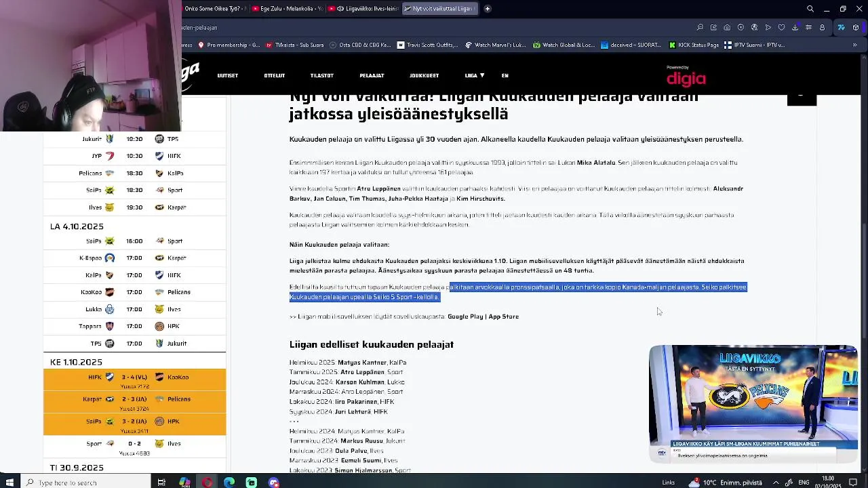Click the 'Helmikuu 2025: Matyas Kantner, KalPa' entry
Image resolution: width=868 pixels, height=488 pixels.
(348, 363)
